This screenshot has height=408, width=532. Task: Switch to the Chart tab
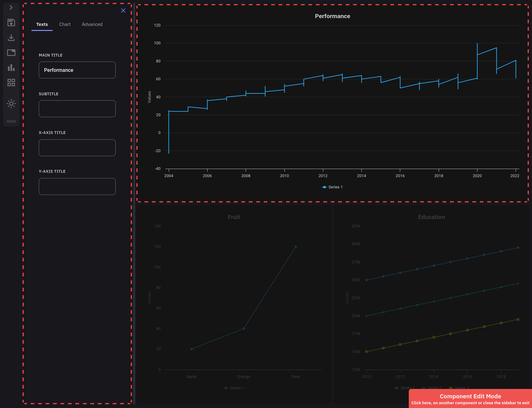pos(65,24)
